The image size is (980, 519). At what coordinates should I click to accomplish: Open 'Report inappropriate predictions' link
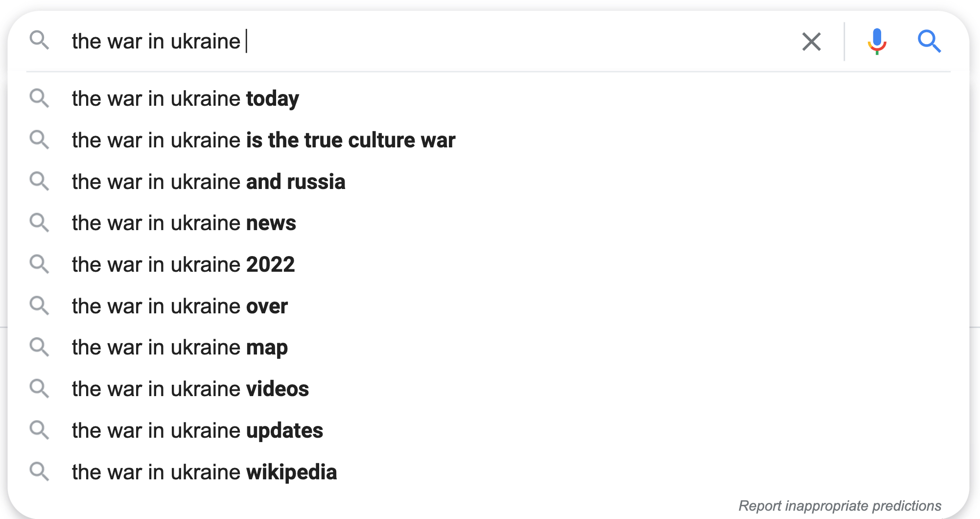(840, 506)
